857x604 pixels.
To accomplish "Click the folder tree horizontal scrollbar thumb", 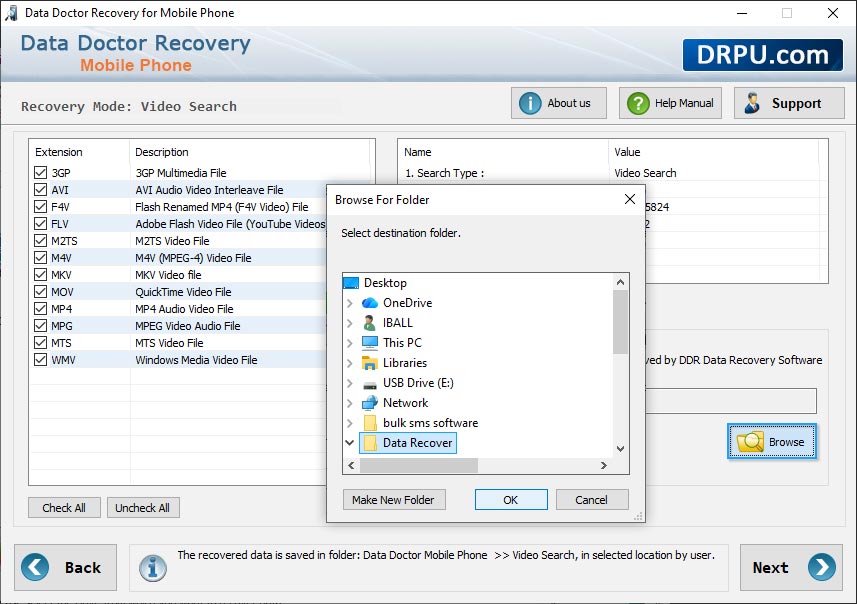I will pyautogui.click(x=419, y=465).
